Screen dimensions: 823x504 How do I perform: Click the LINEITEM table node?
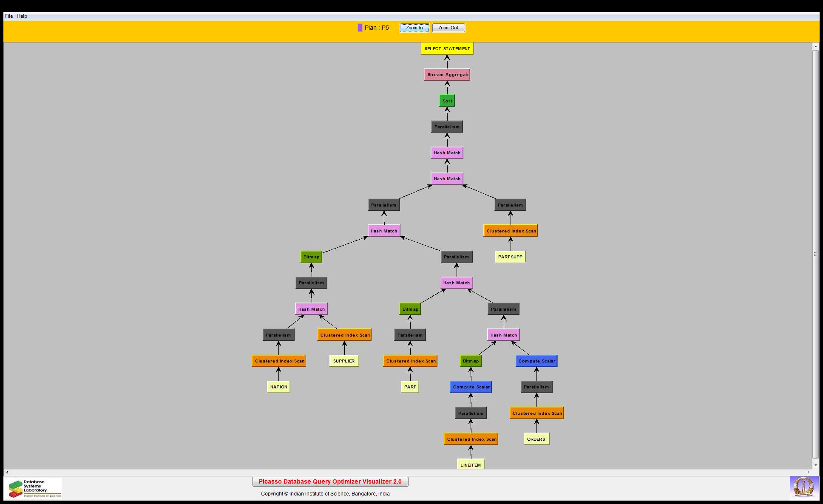[x=471, y=464]
